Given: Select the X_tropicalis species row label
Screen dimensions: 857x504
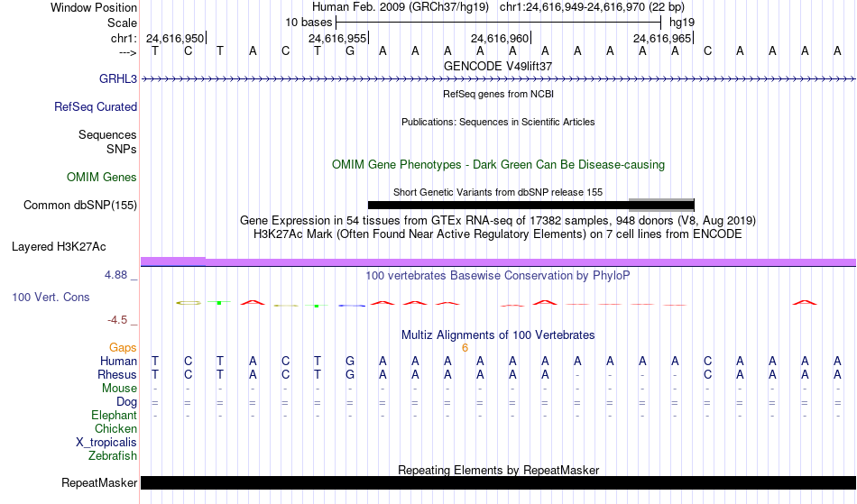Looking at the screenshot, I should [x=106, y=443].
